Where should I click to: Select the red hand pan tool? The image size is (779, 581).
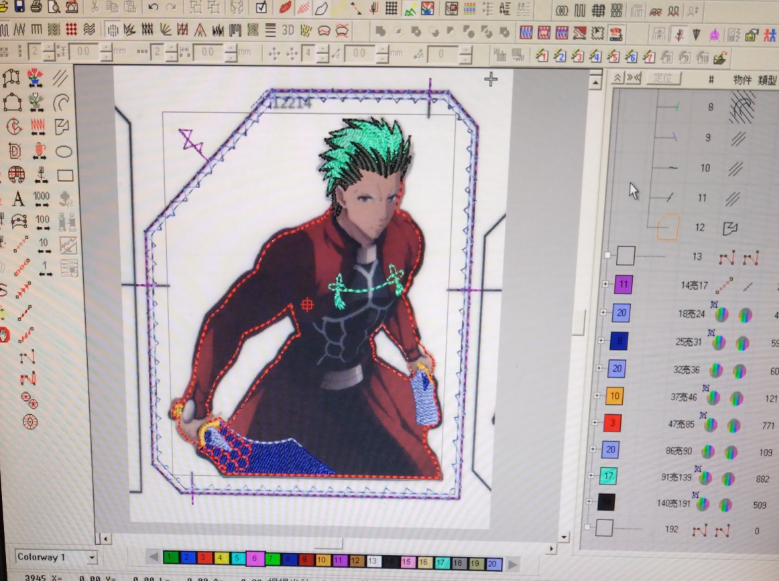tap(5, 335)
